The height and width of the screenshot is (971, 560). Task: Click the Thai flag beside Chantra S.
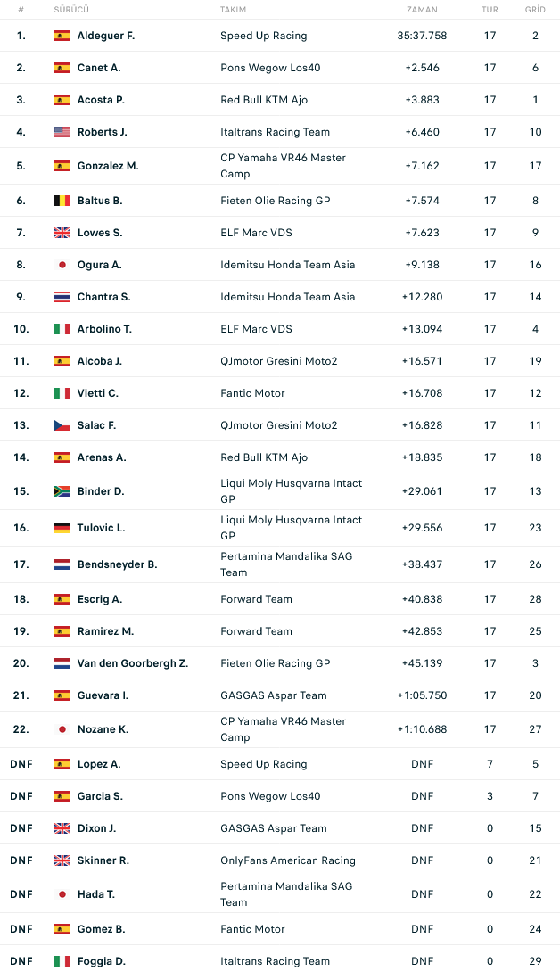pyautogui.click(x=62, y=297)
